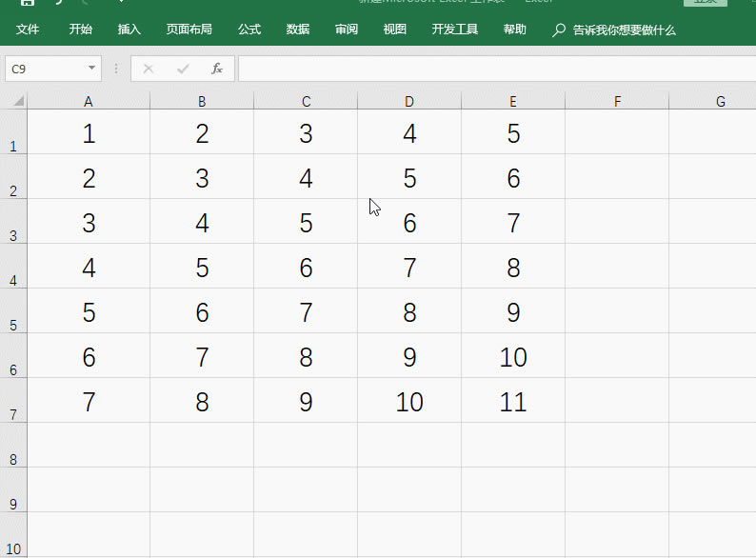Click the search magnifier icon in ribbon
The height and width of the screenshot is (558, 756).
pos(558,30)
